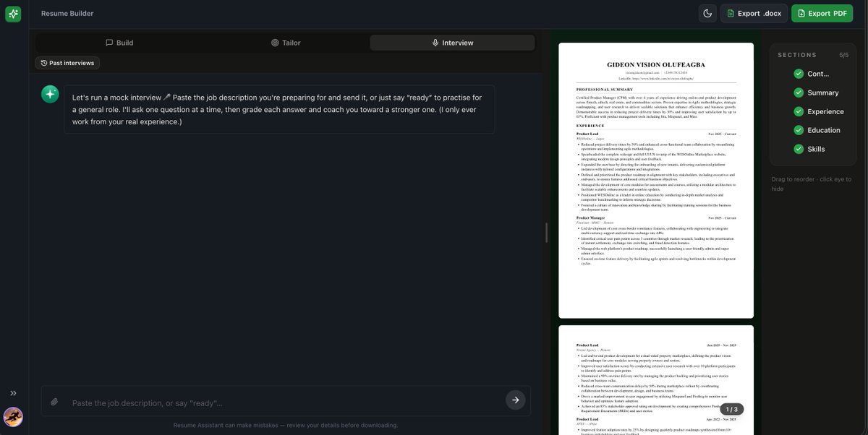The height and width of the screenshot is (435, 868).
Task: Click the assistant sparkle avatar
Action: pos(50,94)
